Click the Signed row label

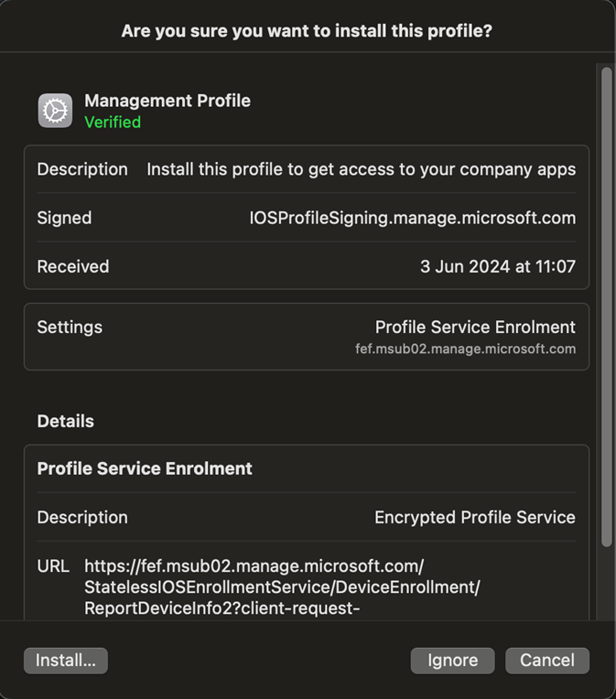click(x=64, y=218)
